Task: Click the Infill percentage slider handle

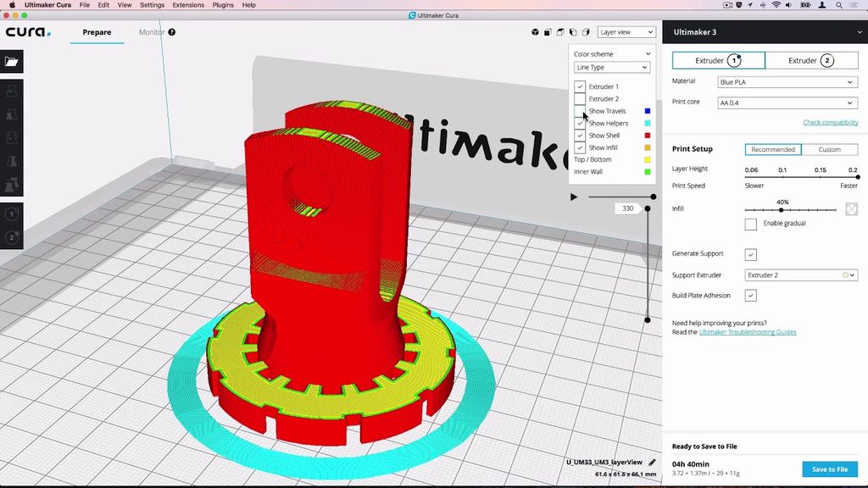Action: coord(781,210)
